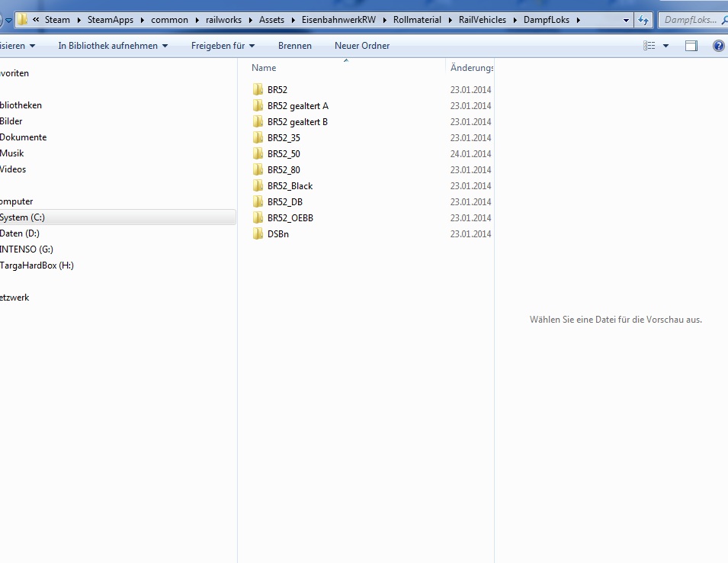Viewport: 728px width, 563px height.
Task: Change view with the view mode icon
Action: coord(649,46)
